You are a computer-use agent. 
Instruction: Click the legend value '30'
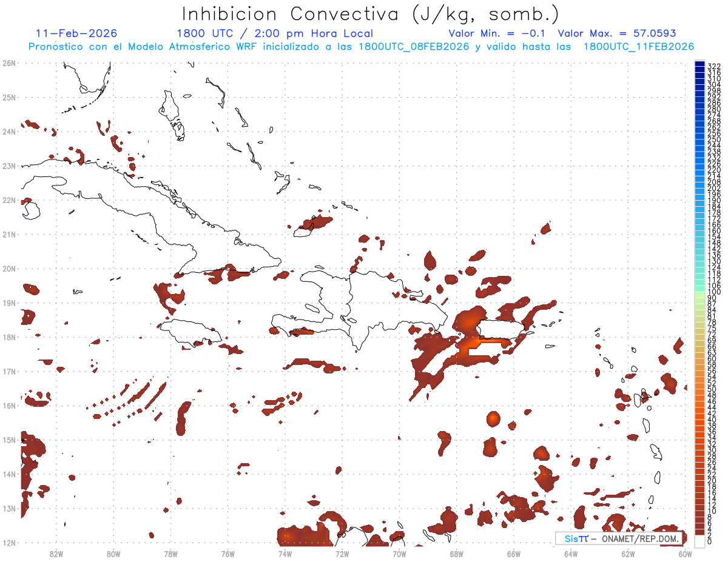click(x=712, y=450)
